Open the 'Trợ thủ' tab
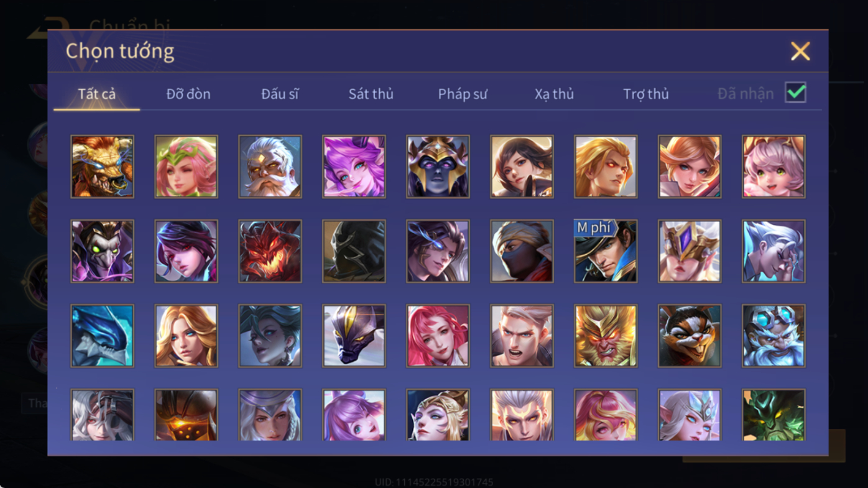This screenshot has height=488, width=868. (646, 94)
